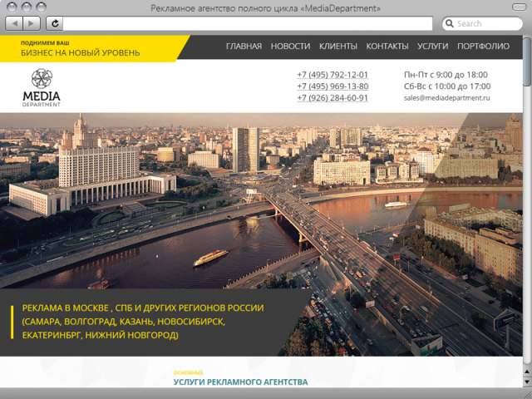
Task: Click phone link +7 (926) 284-60-91
Action: 332,98
